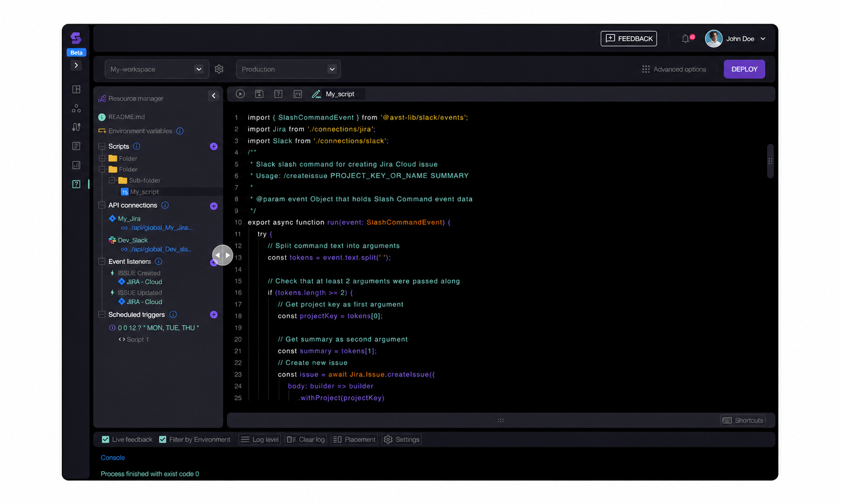Viewport: 841px width, 504px height.
Task: Open the notifications bell
Action: click(686, 38)
